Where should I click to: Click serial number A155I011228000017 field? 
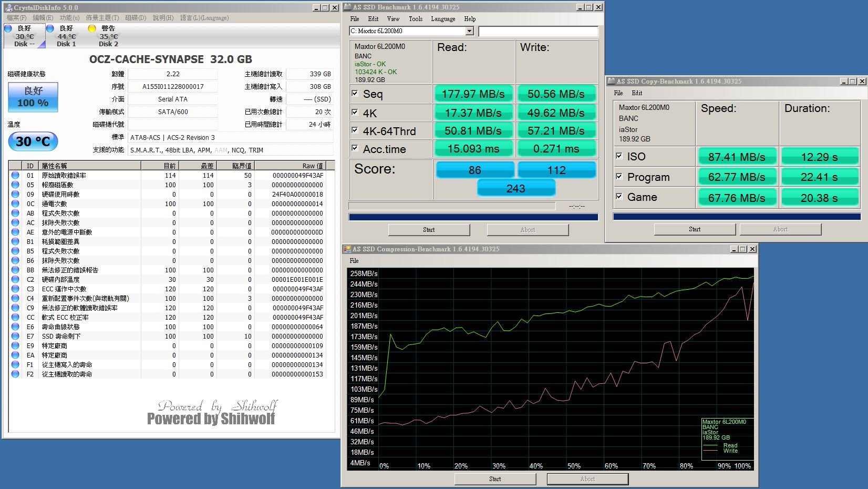[x=173, y=87]
